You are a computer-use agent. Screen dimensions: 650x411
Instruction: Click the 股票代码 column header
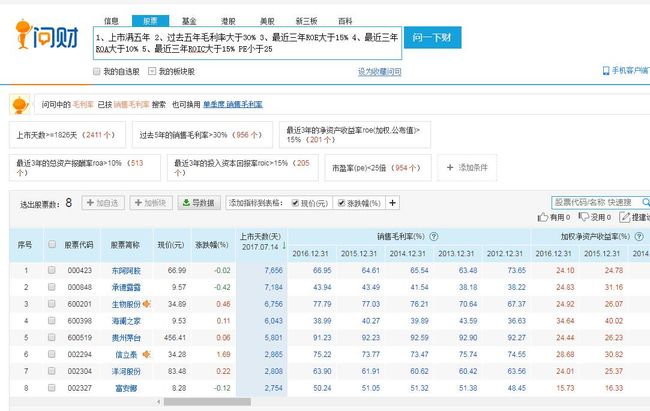click(79, 245)
